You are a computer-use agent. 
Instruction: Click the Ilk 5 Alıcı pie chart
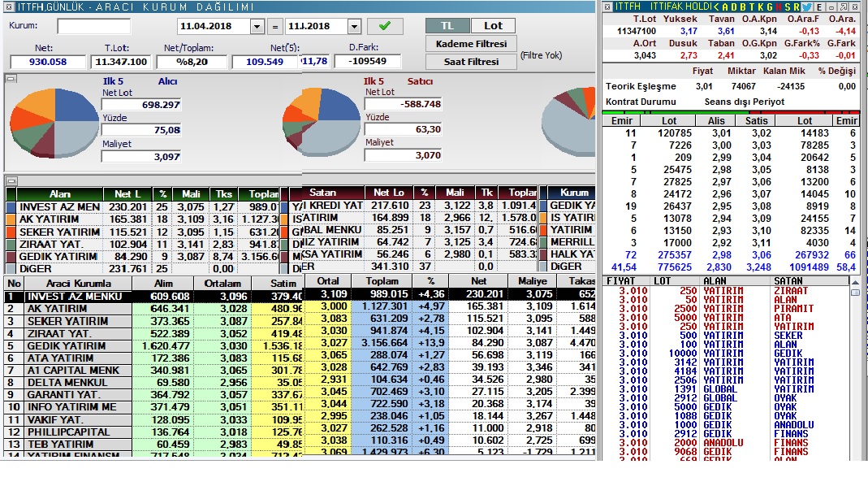tap(54, 122)
